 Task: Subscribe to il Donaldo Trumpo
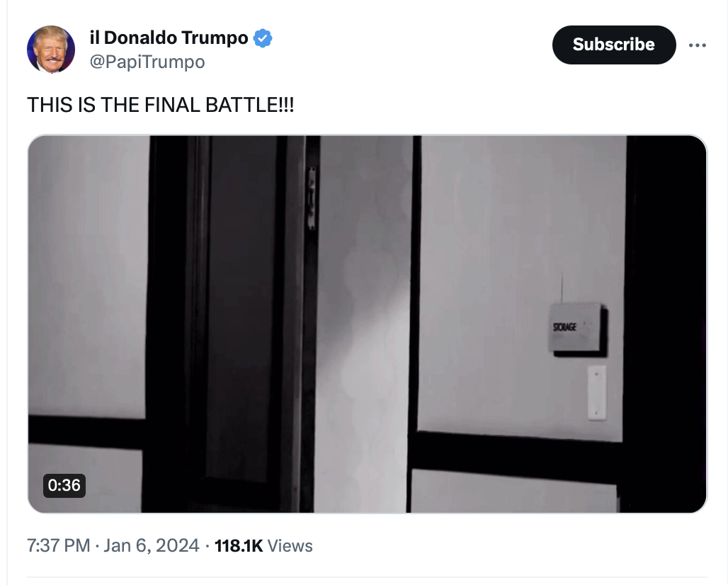[x=614, y=45]
